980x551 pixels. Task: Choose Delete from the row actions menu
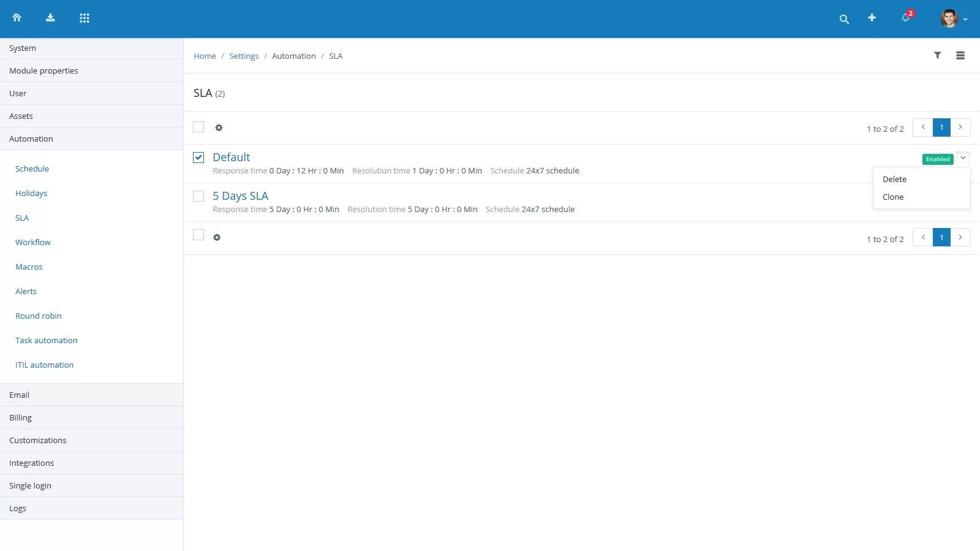pos(922,179)
